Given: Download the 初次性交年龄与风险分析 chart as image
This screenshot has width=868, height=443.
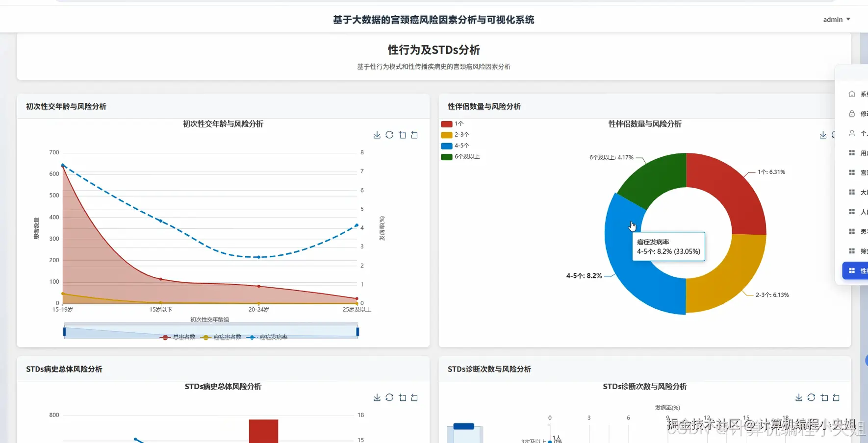Looking at the screenshot, I should (x=377, y=135).
